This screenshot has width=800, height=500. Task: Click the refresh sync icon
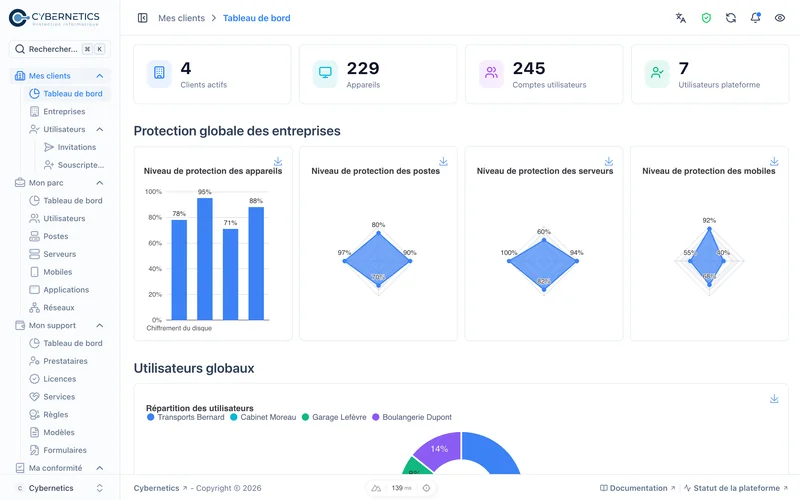coord(731,18)
